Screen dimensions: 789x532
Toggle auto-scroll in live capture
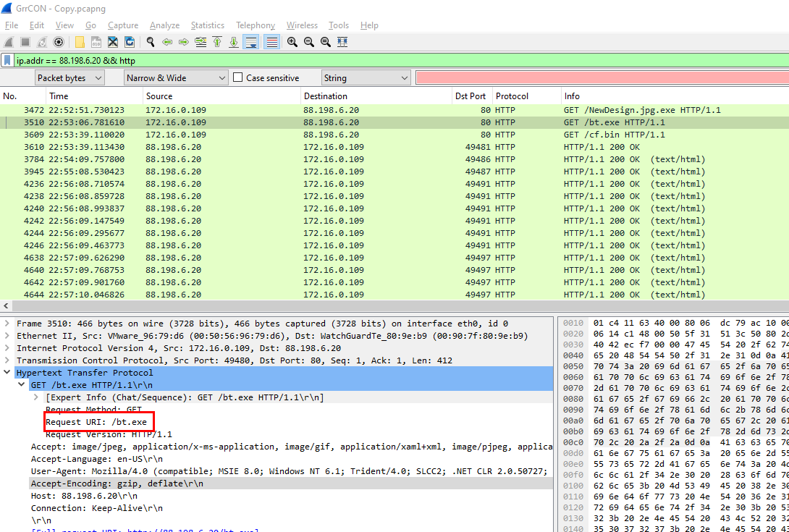(251, 42)
